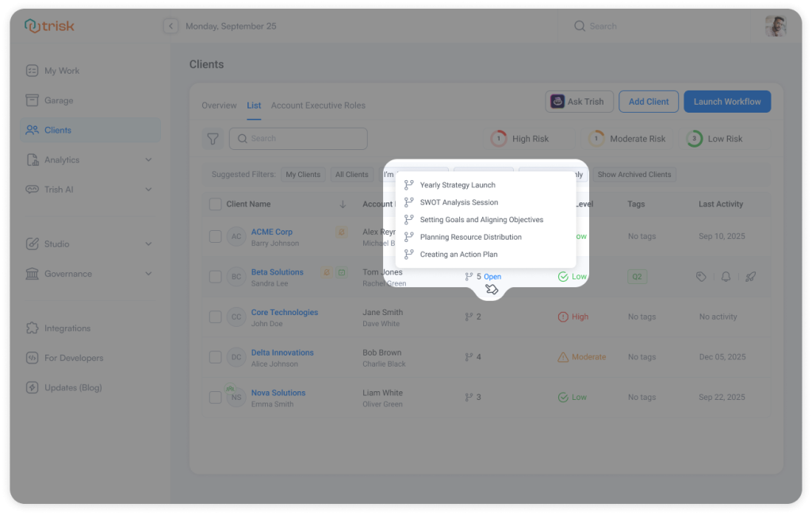The image size is (812, 515).
Task: Open Updates (Blog) from the sidebar
Action: tap(71, 387)
